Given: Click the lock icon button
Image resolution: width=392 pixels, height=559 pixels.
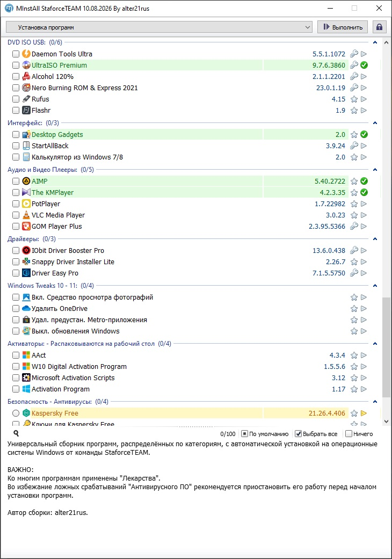Looking at the screenshot, I should (x=379, y=27).
